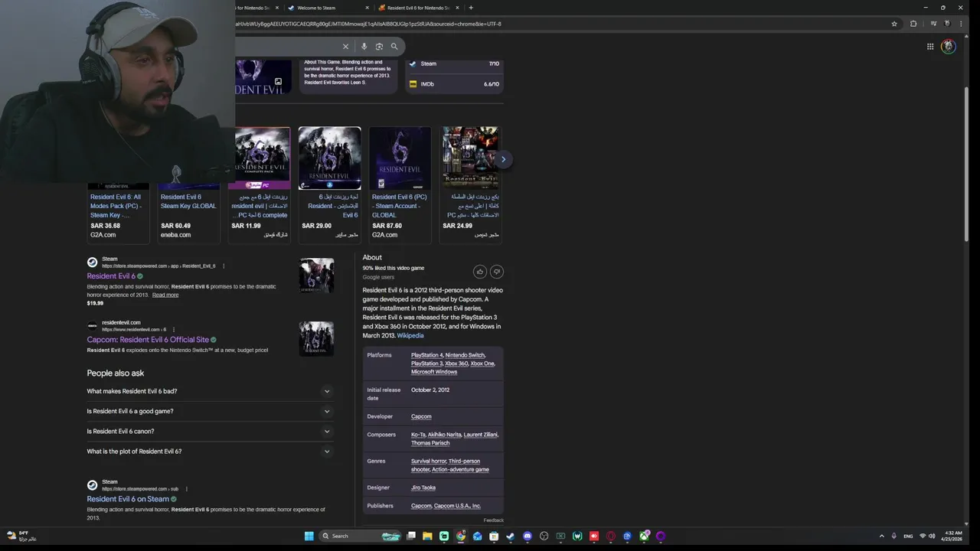Open Google Lens image search icon
Image resolution: width=980 pixels, height=551 pixels.
pos(379,47)
